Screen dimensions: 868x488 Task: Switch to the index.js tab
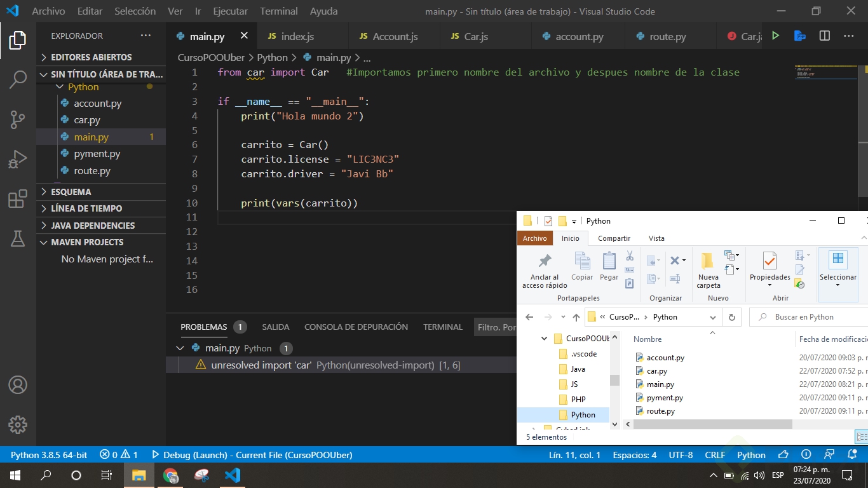point(297,36)
